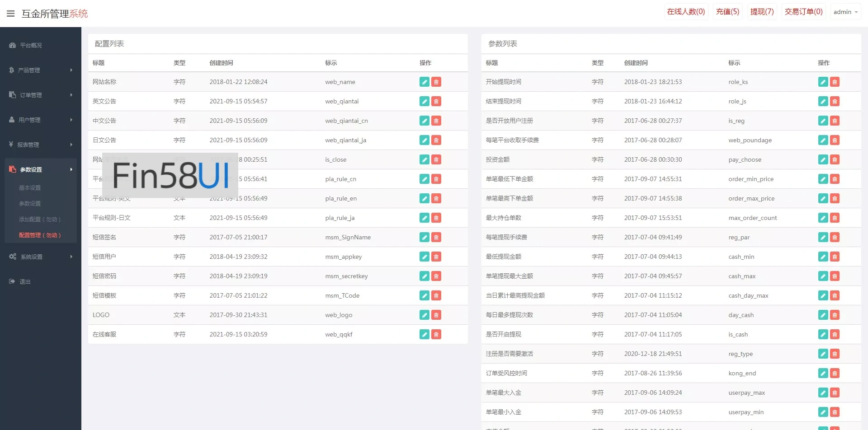Edit the is_cash withdrawal switch parameter
The width and height of the screenshot is (868, 430).
[x=823, y=334]
